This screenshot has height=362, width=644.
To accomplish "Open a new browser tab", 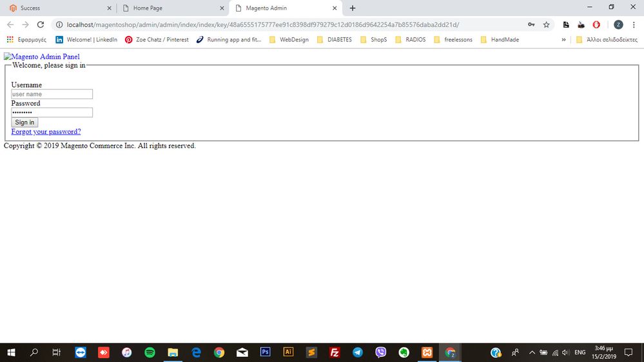I will pos(353,8).
